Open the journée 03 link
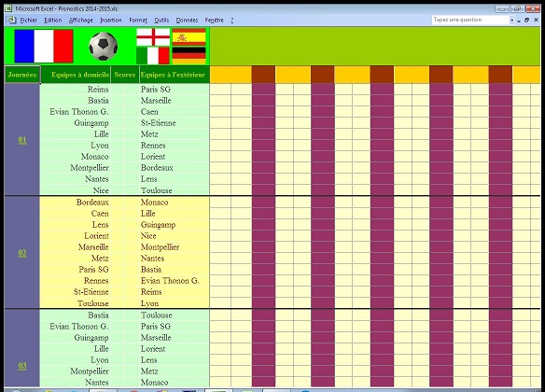The image size is (545, 392). (22, 366)
